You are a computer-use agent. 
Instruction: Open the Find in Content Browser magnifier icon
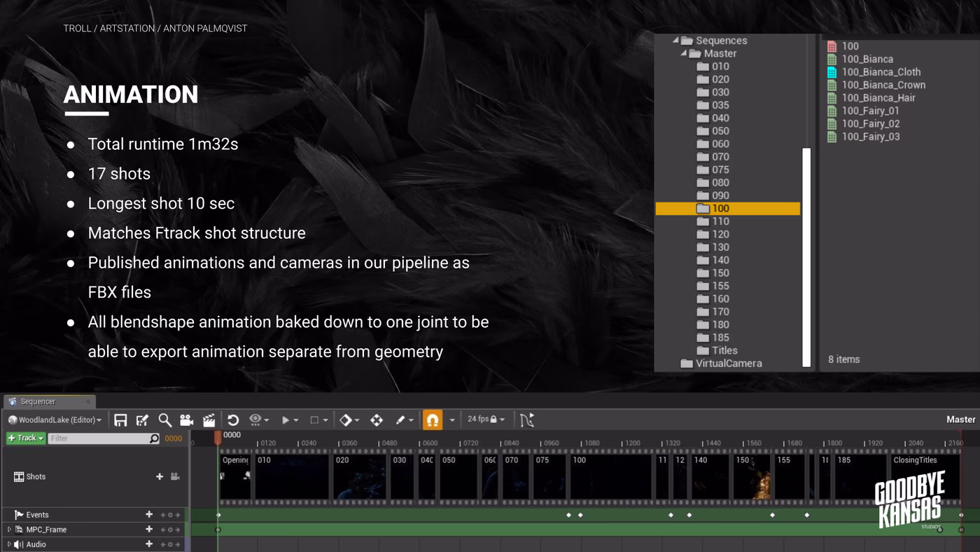point(164,420)
